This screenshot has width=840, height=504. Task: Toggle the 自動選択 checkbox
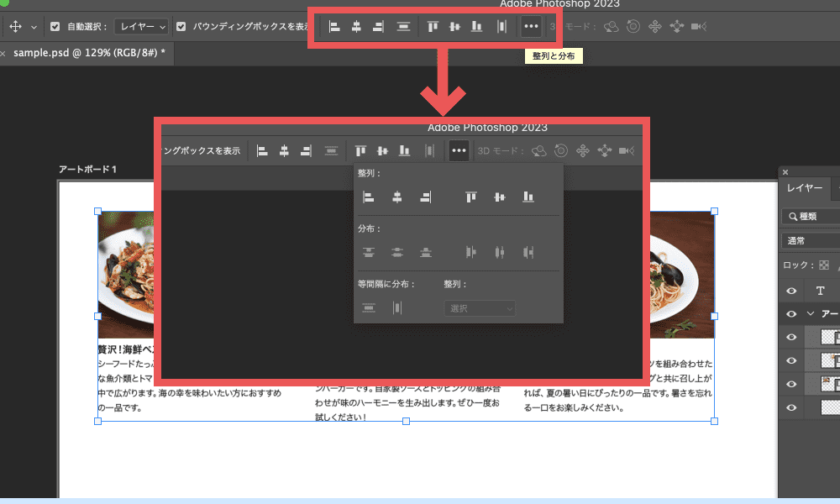tap(55, 26)
